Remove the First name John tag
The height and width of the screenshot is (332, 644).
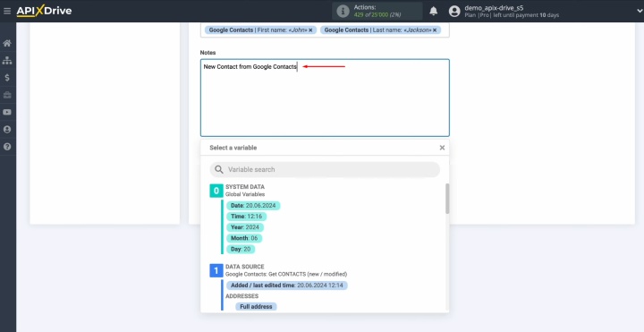311,30
